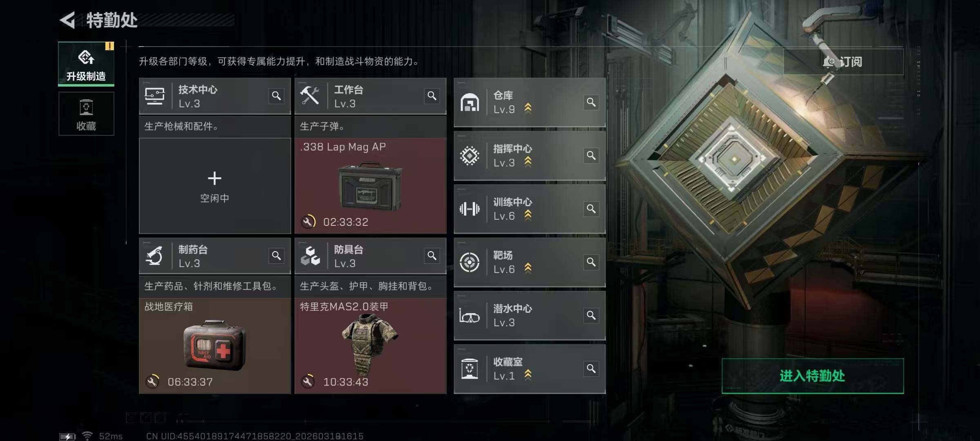
Task: Click the 订阅 subscribe button
Action: click(843, 62)
